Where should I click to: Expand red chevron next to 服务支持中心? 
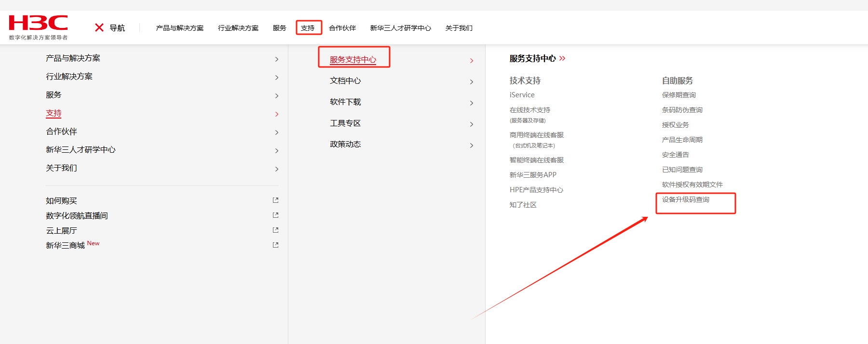(472, 61)
